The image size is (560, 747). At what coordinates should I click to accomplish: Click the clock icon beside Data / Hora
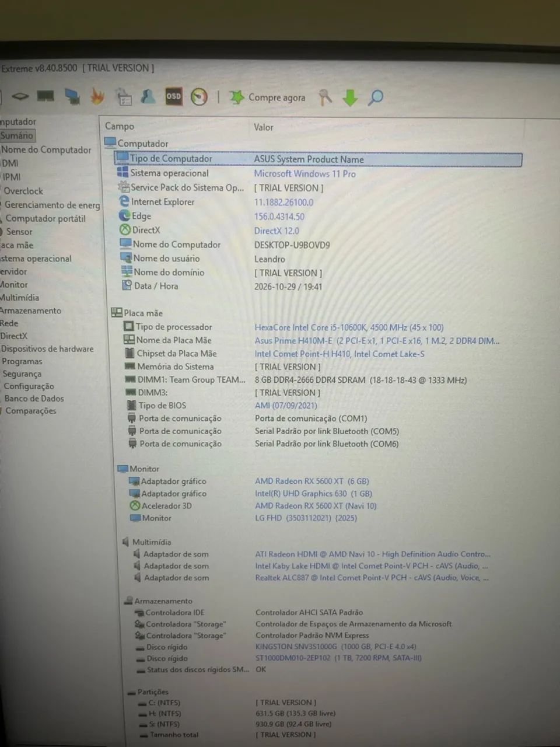pos(127,285)
